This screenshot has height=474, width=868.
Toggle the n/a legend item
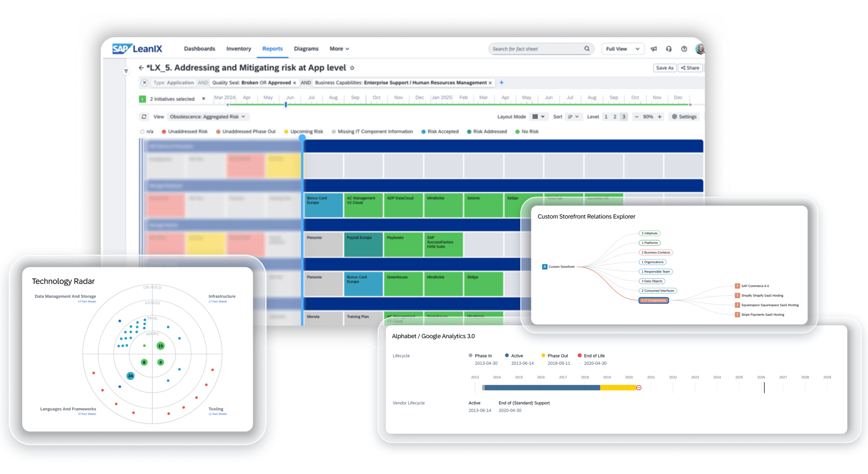(147, 132)
